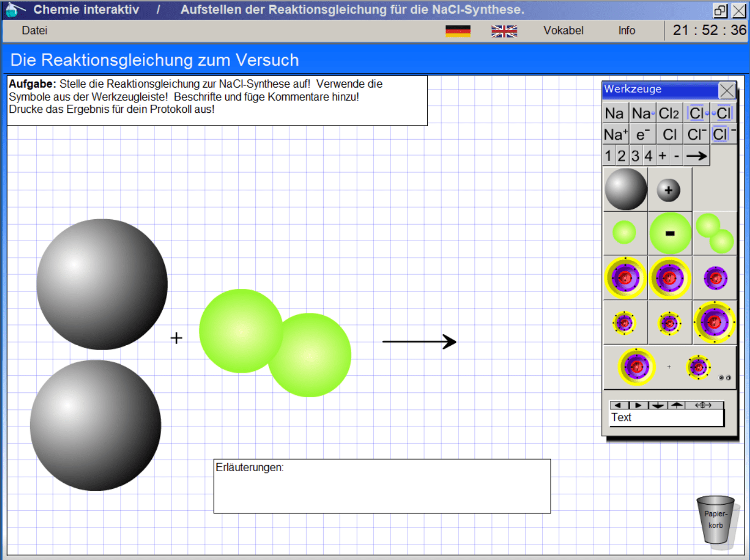The height and width of the screenshot is (560, 750).
Task: Switch language to German flag
Action: (x=457, y=31)
